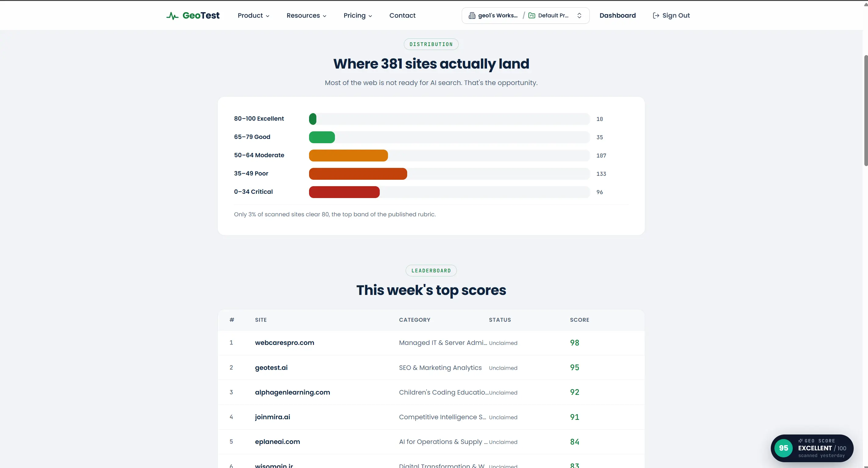Go to the Contact page
This screenshot has height=468, width=868.
(x=402, y=16)
